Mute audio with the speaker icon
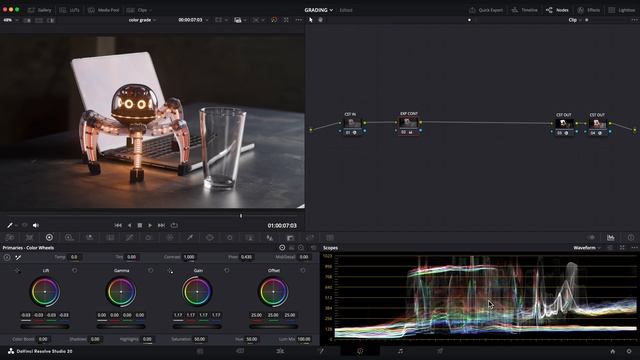The width and height of the screenshot is (640, 360). 36,225
